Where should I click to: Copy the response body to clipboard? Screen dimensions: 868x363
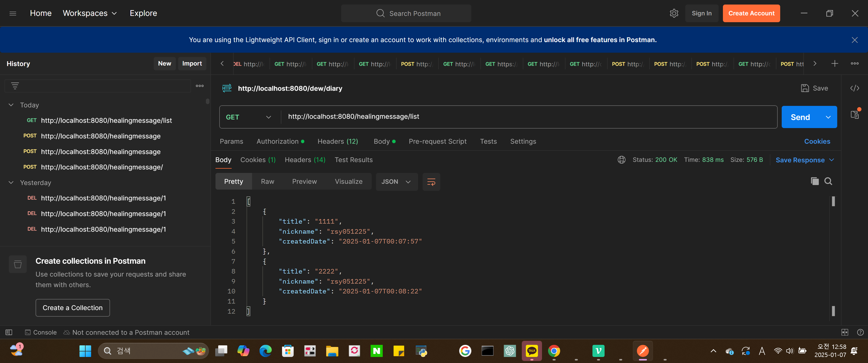click(x=815, y=181)
